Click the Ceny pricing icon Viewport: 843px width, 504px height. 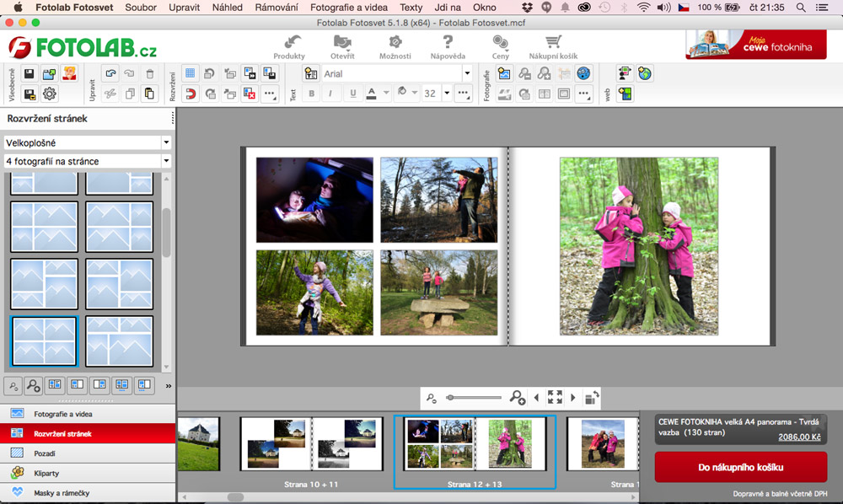pyautogui.click(x=501, y=43)
